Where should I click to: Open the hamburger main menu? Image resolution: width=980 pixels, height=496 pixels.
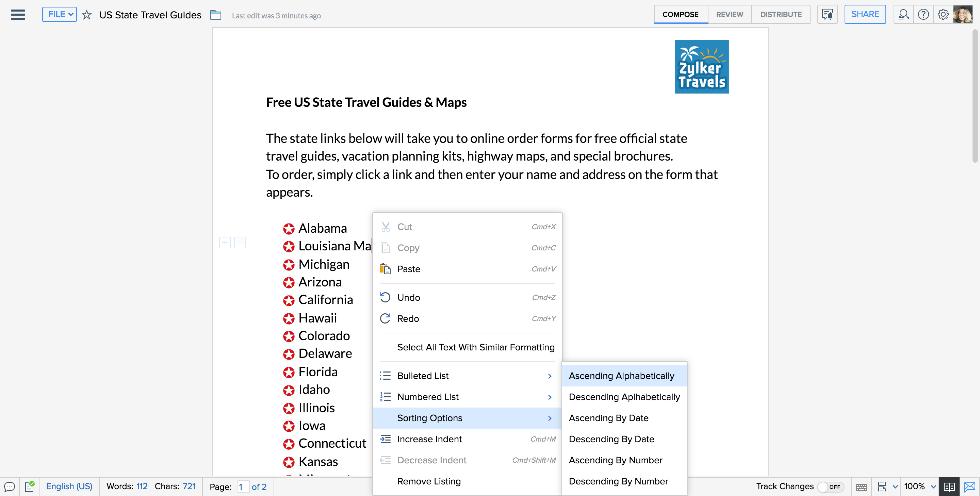18,15
